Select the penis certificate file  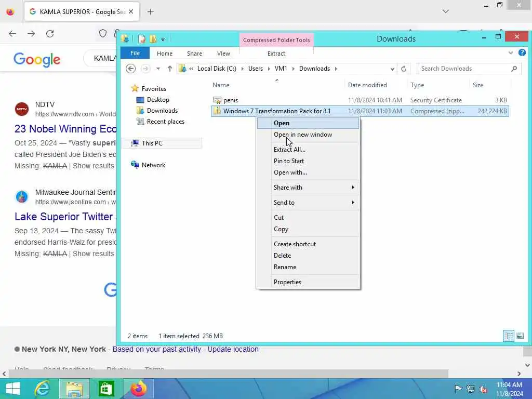pos(231,100)
